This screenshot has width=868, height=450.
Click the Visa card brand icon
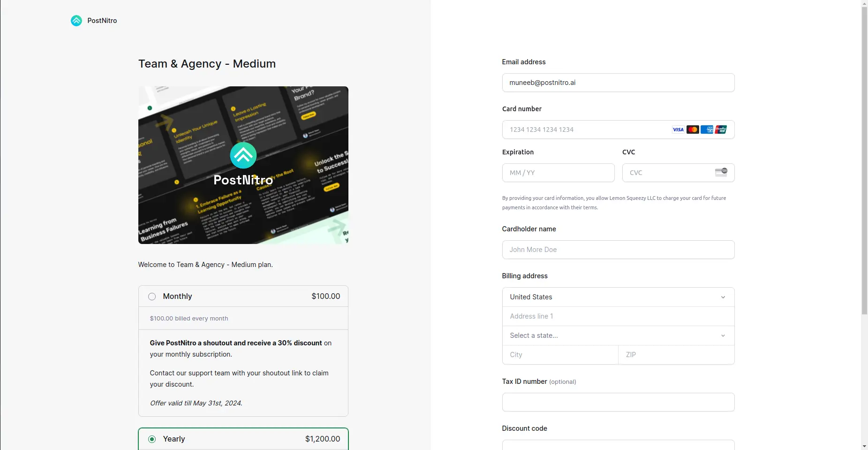click(x=678, y=130)
